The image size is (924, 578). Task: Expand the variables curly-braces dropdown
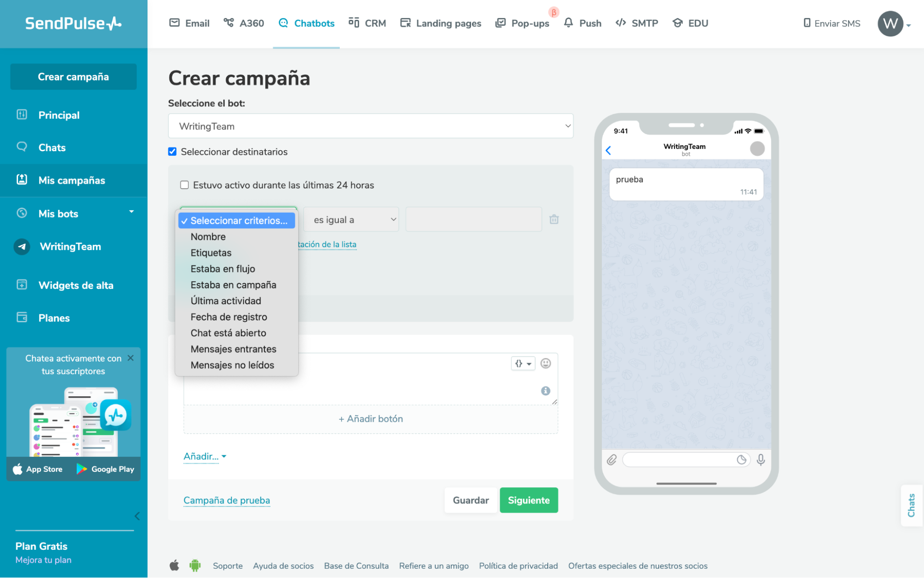[x=523, y=363]
